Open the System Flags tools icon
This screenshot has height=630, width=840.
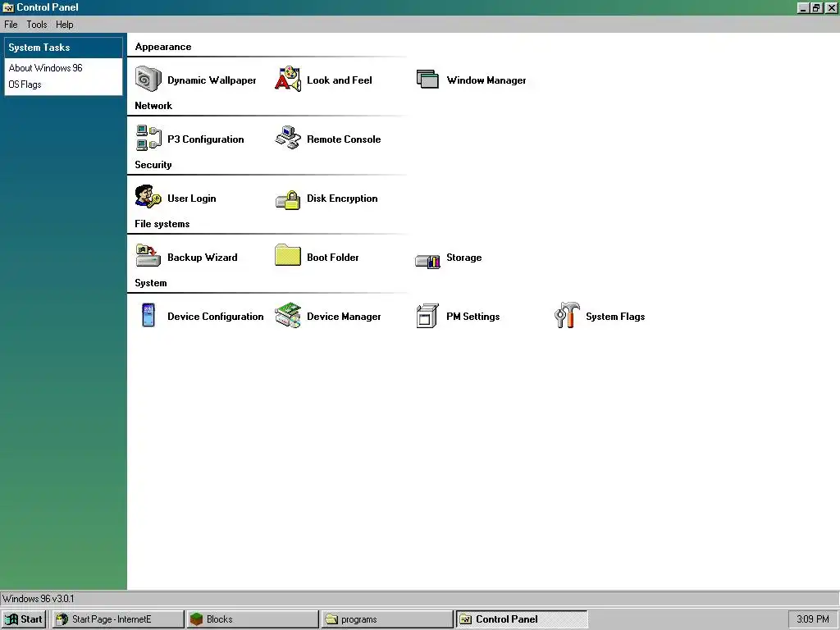(x=567, y=315)
